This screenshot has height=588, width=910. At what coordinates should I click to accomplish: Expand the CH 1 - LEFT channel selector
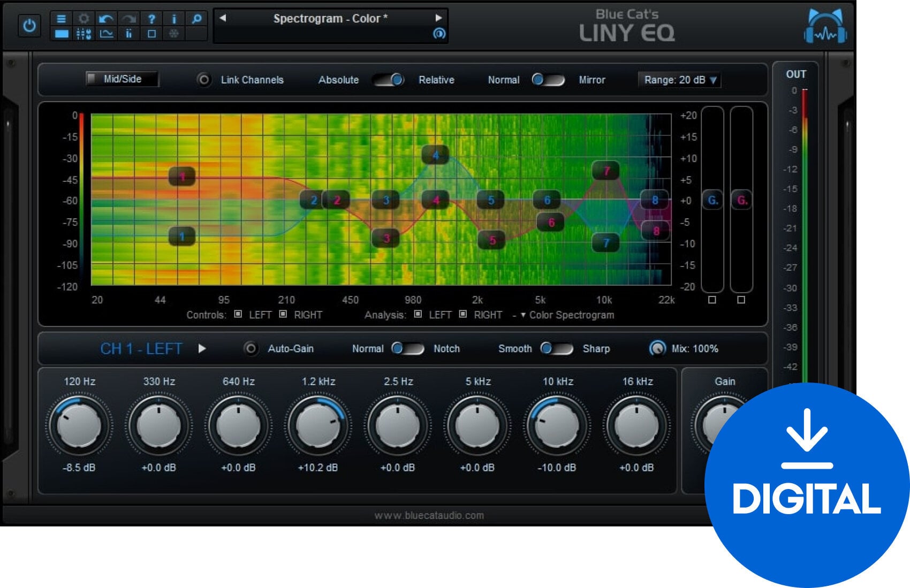point(202,348)
